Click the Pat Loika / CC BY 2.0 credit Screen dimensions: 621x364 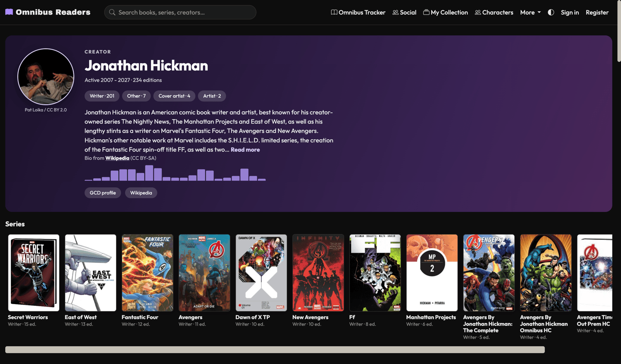46,110
